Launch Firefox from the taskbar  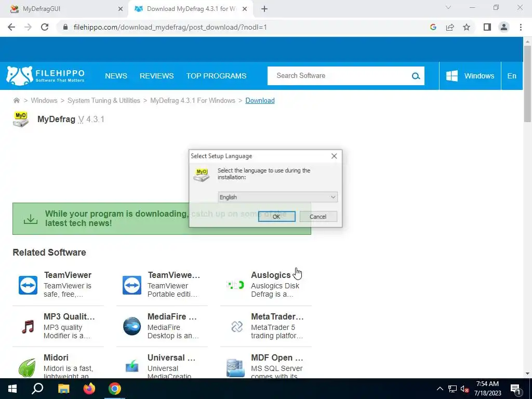[89, 389]
